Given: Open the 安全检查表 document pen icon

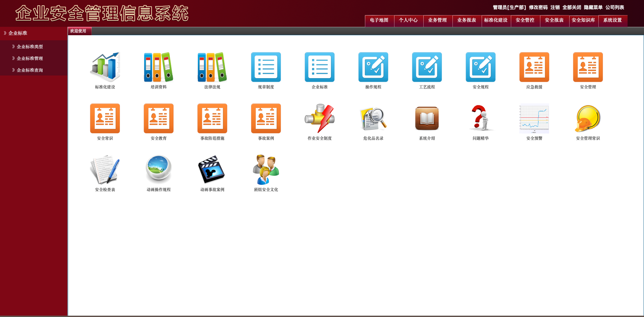Looking at the screenshot, I should click(105, 170).
